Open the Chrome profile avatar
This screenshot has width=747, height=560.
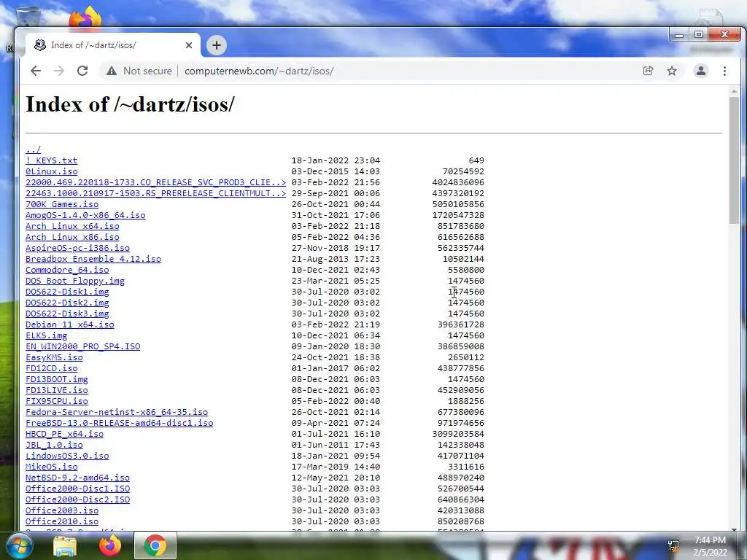click(x=701, y=71)
